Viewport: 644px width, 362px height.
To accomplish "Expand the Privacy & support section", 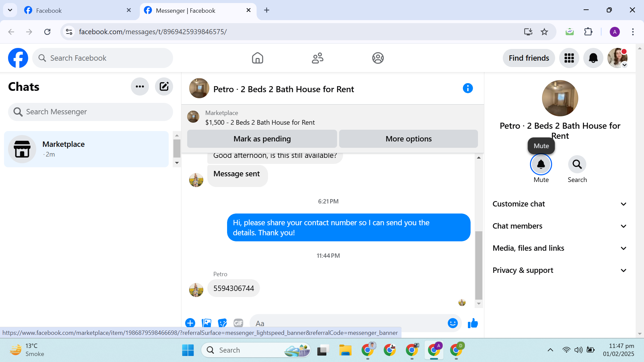I will [559, 270].
